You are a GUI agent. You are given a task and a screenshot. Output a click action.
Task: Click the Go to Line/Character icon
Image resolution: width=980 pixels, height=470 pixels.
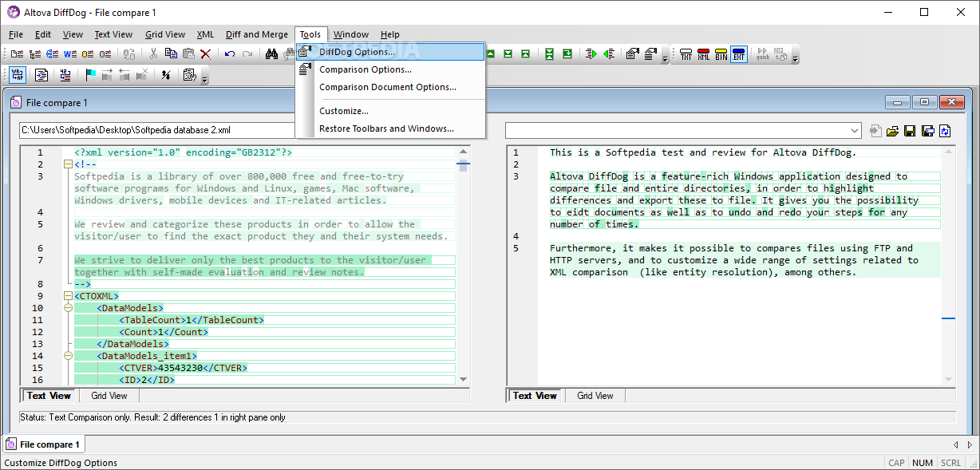tap(65, 75)
